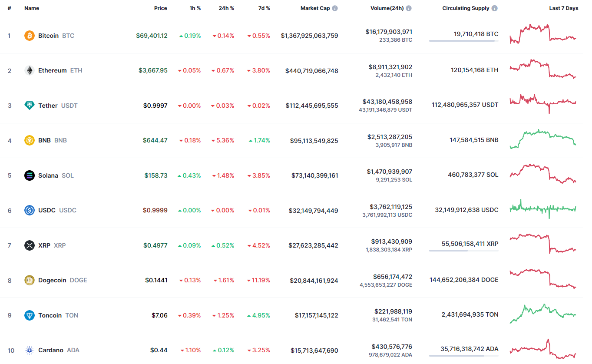592x364 pixels.
Task: Open BNB's last 7 days sparkline chart
Action: [x=543, y=140]
